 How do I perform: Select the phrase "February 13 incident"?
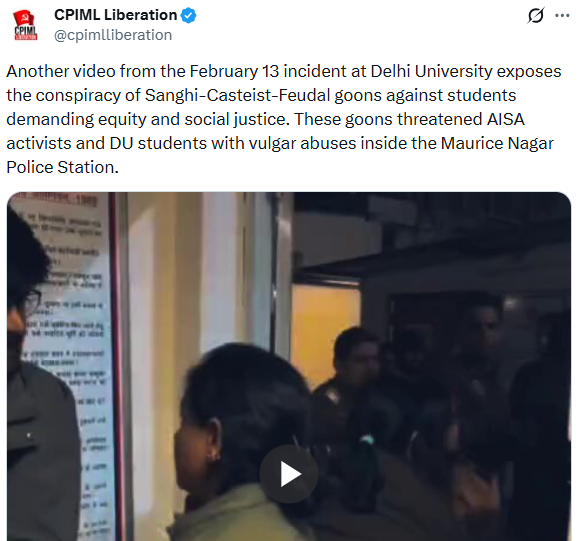pyautogui.click(x=270, y=71)
